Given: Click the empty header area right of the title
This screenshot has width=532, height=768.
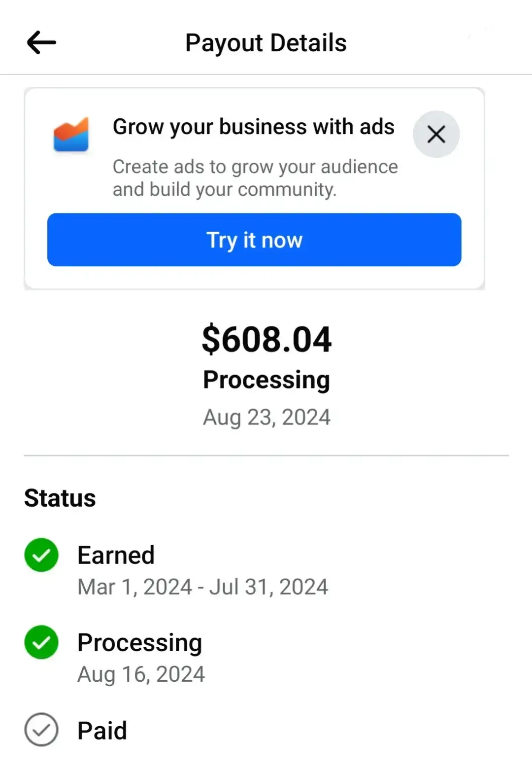Looking at the screenshot, I should 443,43.
